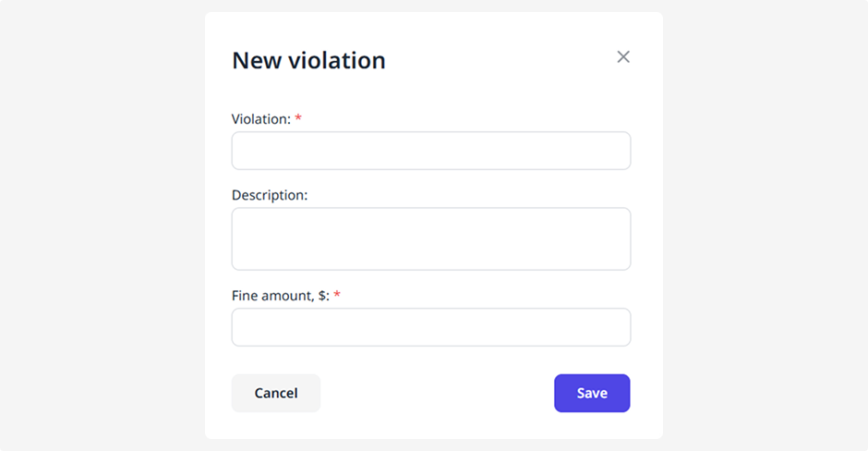Click the Fine amount input field
Screen dimensions: 868x451
pyautogui.click(x=430, y=327)
